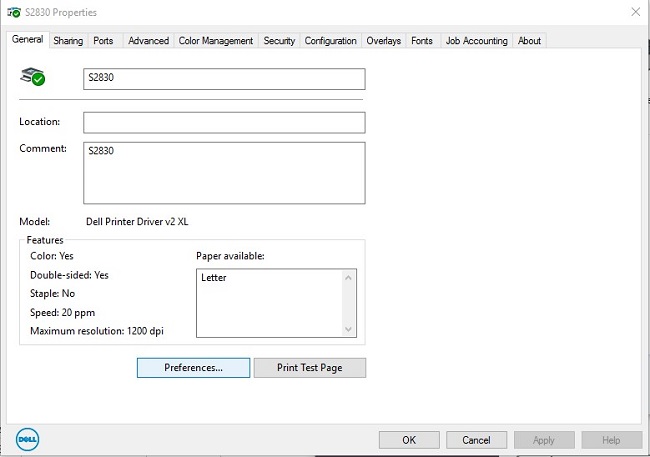Open the Fonts tab
The width and height of the screenshot is (650, 457).
422,41
